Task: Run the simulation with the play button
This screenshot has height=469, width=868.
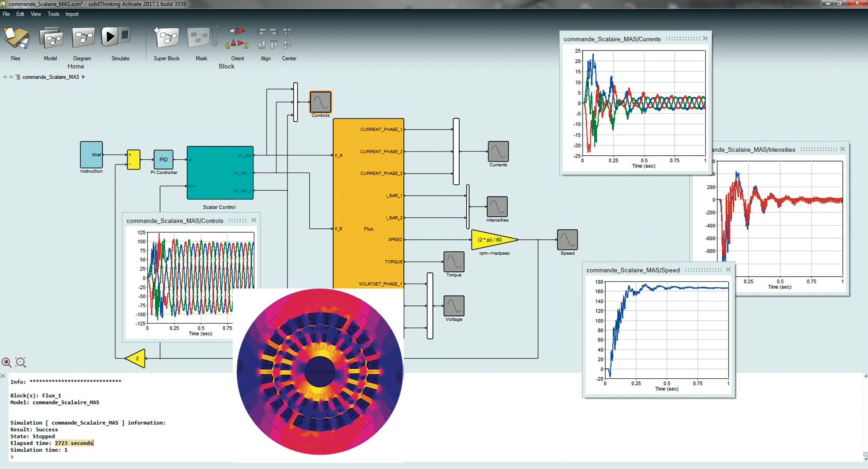Action: (109, 36)
